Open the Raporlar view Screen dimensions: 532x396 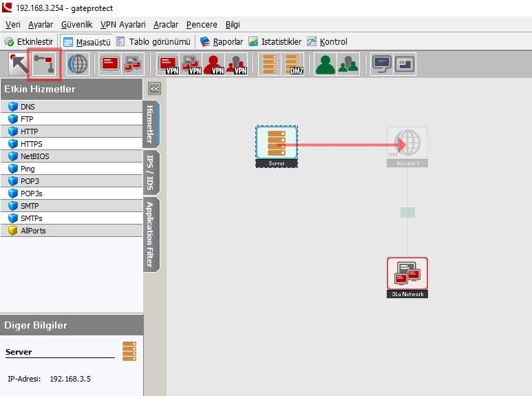222,41
